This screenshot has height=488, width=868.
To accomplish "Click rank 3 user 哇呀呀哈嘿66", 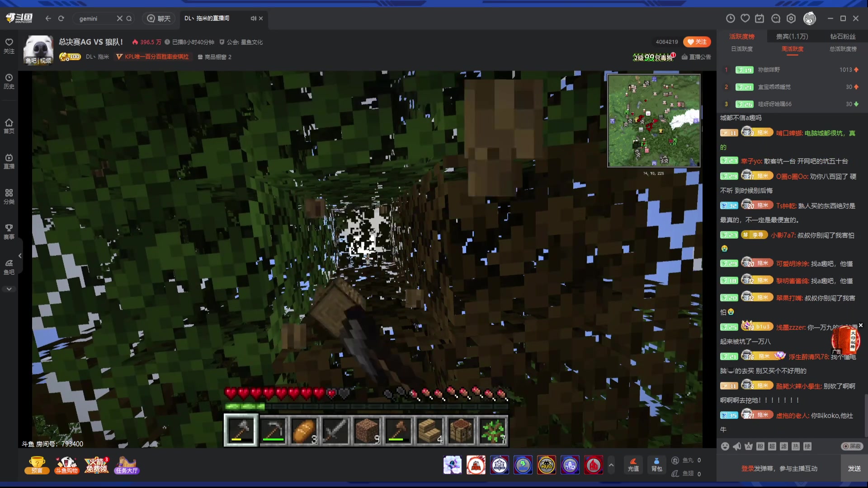I will tap(774, 104).
